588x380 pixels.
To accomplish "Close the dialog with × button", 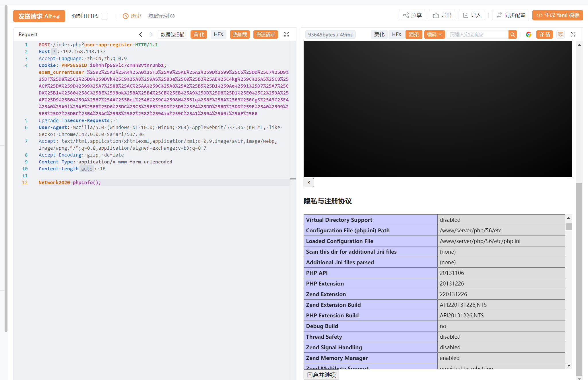I will 308,182.
